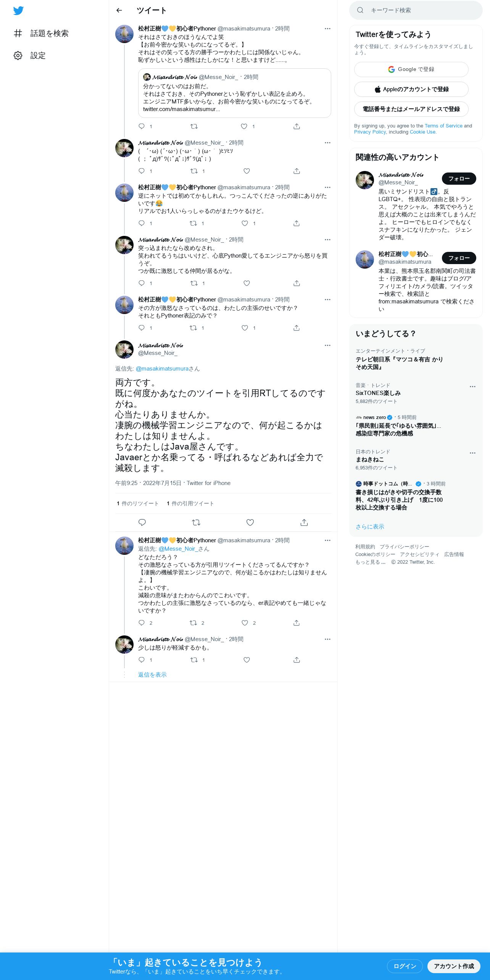Follow the Messe_Noir_ account
The image size is (490, 980).
click(x=459, y=179)
